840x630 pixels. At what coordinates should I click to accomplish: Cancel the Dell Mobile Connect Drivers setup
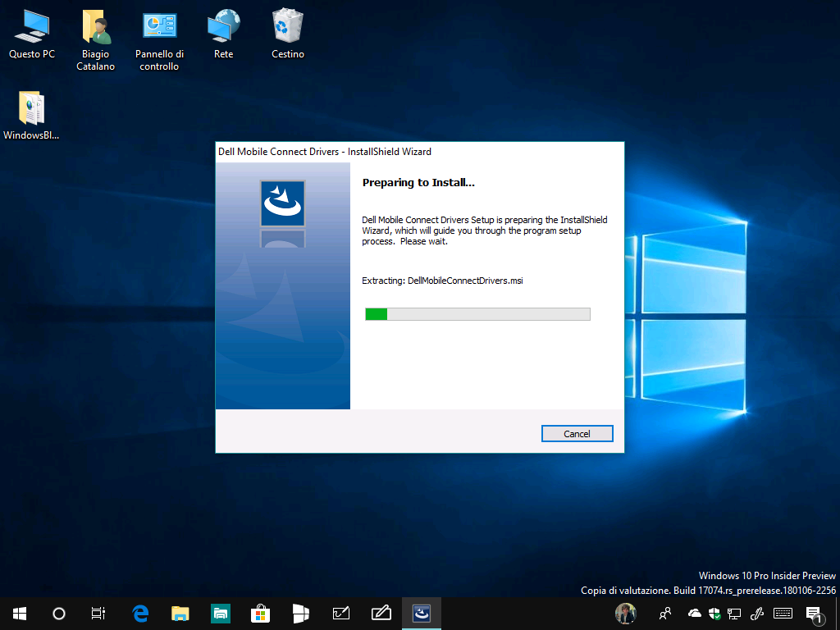[577, 433]
